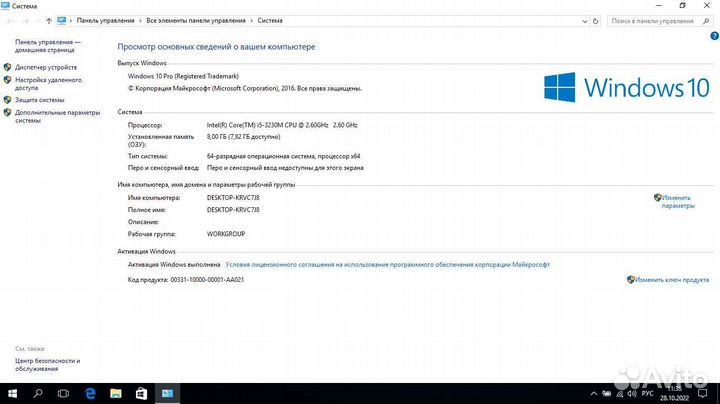Click WORKGROUP value
720x404 pixels.
pos(225,234)
